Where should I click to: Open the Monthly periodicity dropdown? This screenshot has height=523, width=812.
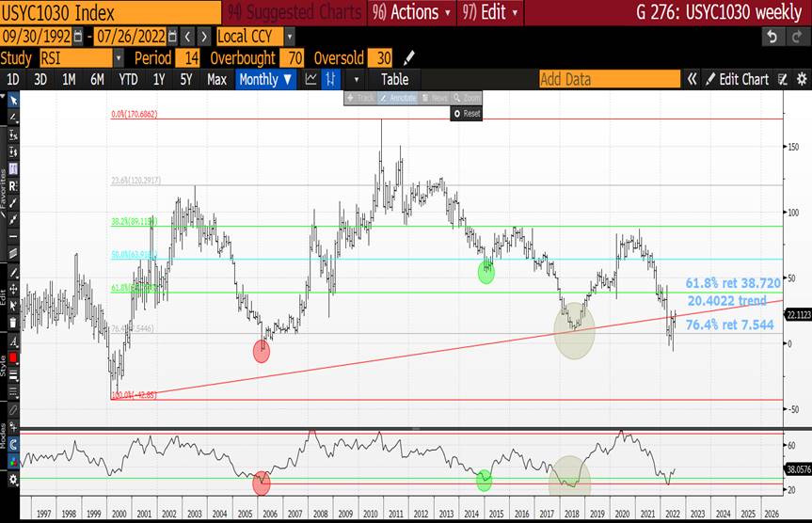tap(265, 79)
